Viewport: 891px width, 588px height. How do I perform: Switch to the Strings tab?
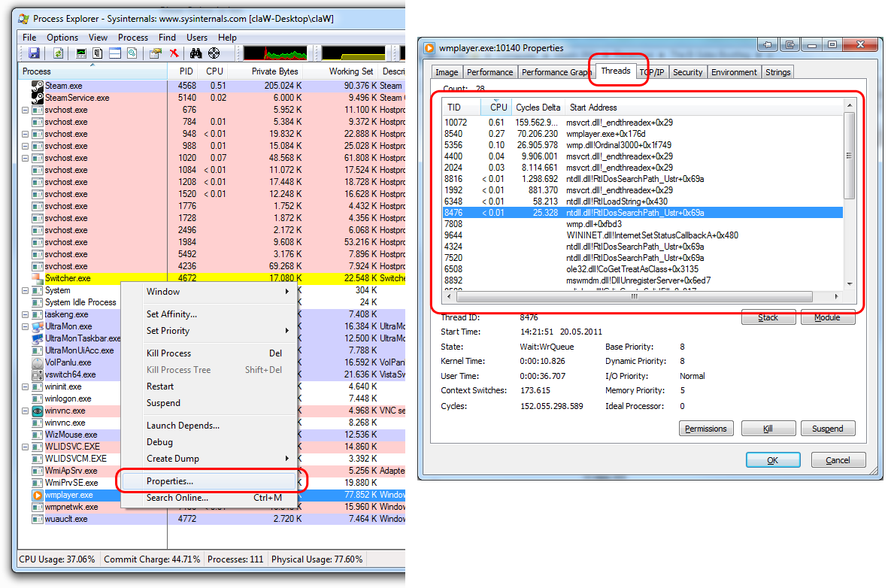777,72
